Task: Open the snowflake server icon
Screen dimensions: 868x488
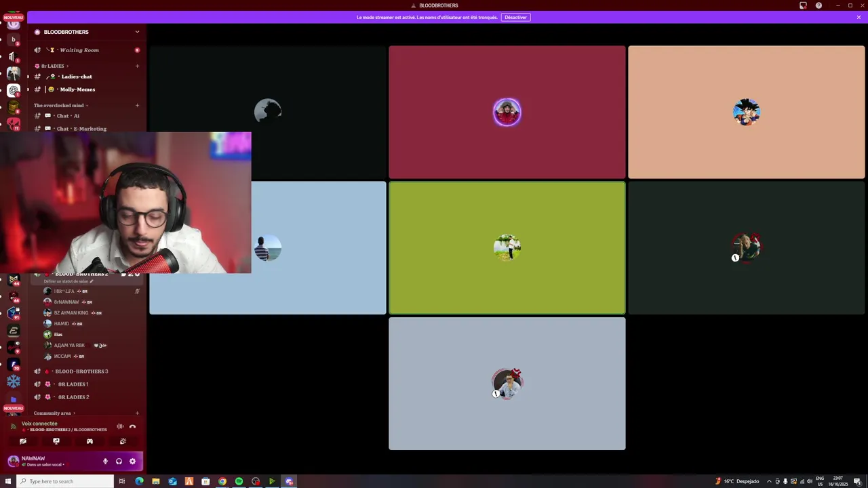Action: tap(13, 382)
